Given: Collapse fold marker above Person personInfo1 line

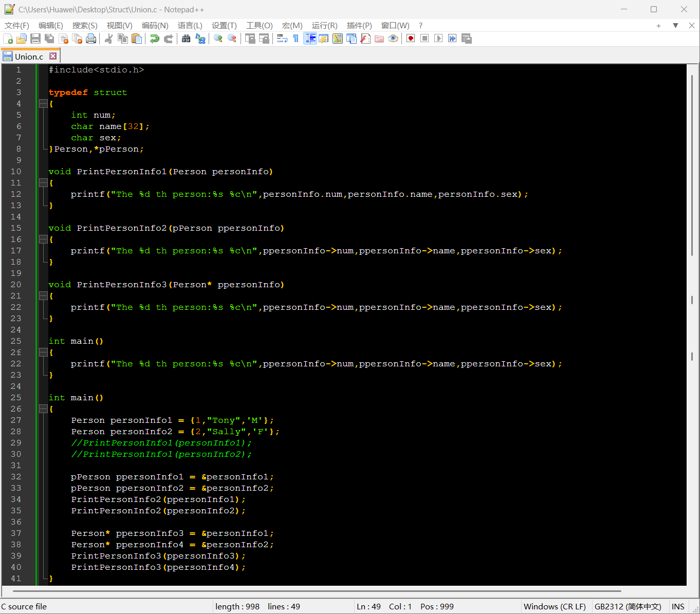Looking at the screenshot, I should coord(43,409).
